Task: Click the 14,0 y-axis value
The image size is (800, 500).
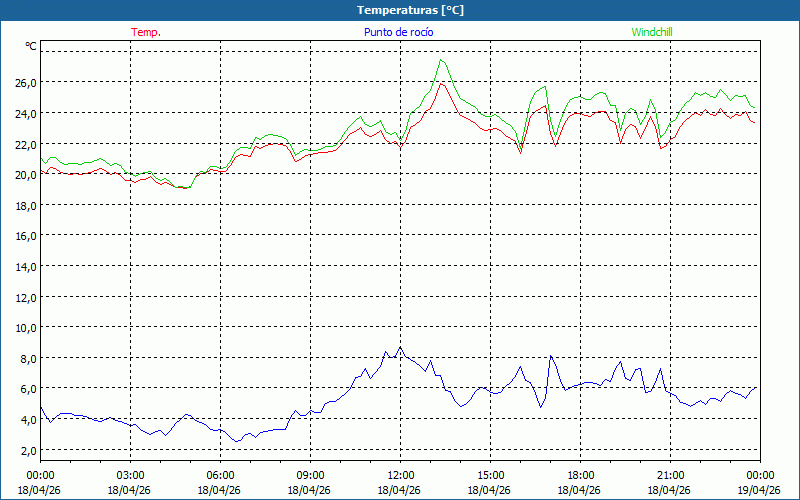Action: [25, 266]
